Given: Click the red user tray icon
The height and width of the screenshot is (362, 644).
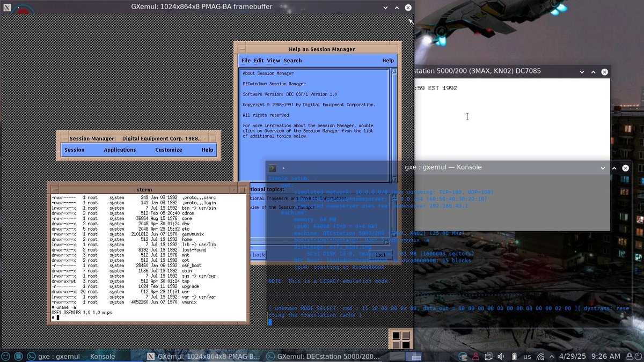Looking at the screenshot, I should (x=475, y=356).
